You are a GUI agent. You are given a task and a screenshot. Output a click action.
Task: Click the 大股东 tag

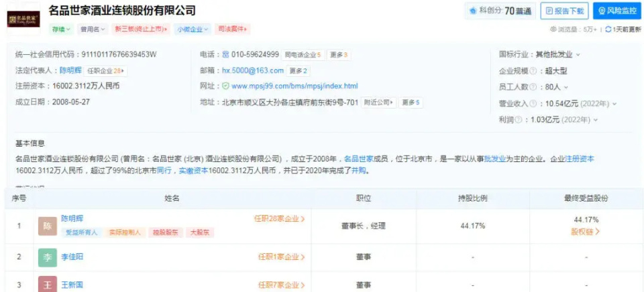point(200,232)
